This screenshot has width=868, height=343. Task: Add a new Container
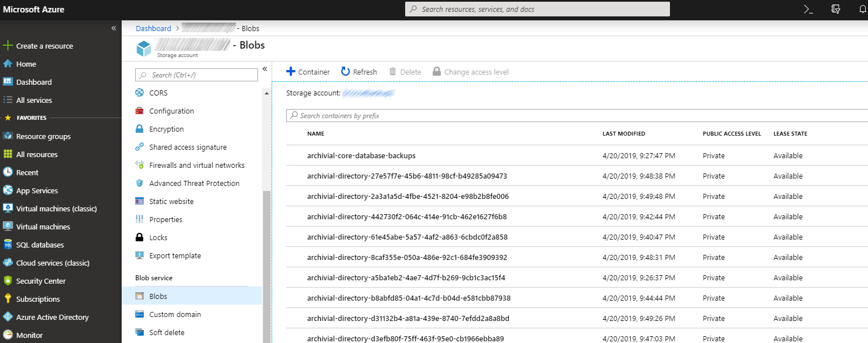(308, 72)
